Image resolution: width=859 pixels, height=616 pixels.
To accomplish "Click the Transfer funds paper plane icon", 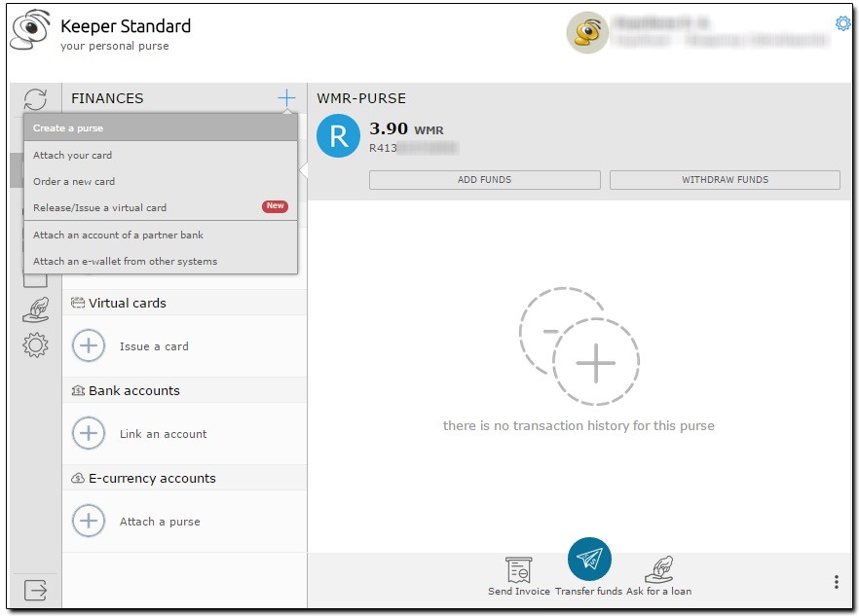I will pos(589,560).
